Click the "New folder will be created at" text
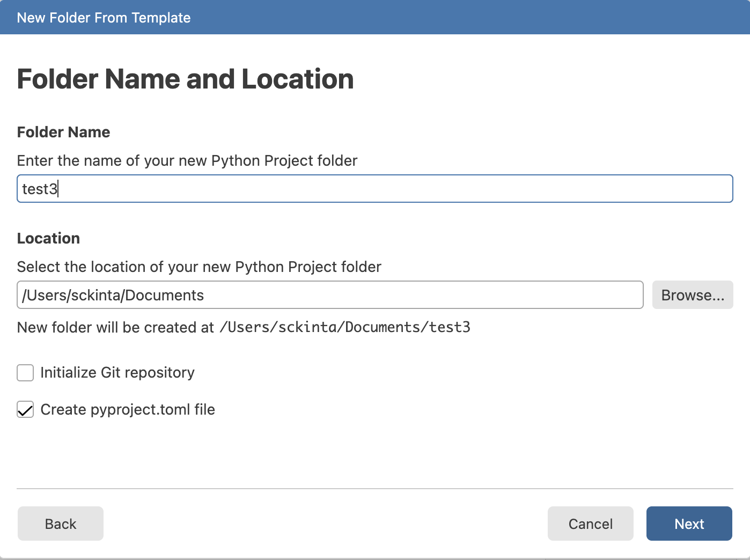This screenshot has width=750, height=560. coord(115,328)
